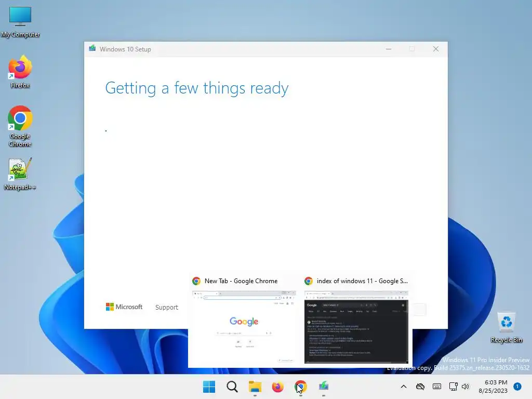Open taskbar Search
532x399 pixels.
[x=232, y=387]
